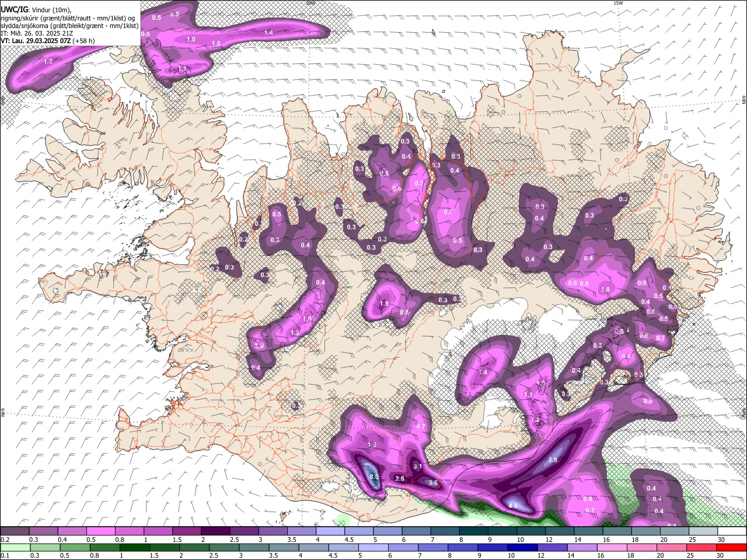Click upper legend swatch between 2 and 2.5
Screen dimensions: 747x560
(215, 531)
